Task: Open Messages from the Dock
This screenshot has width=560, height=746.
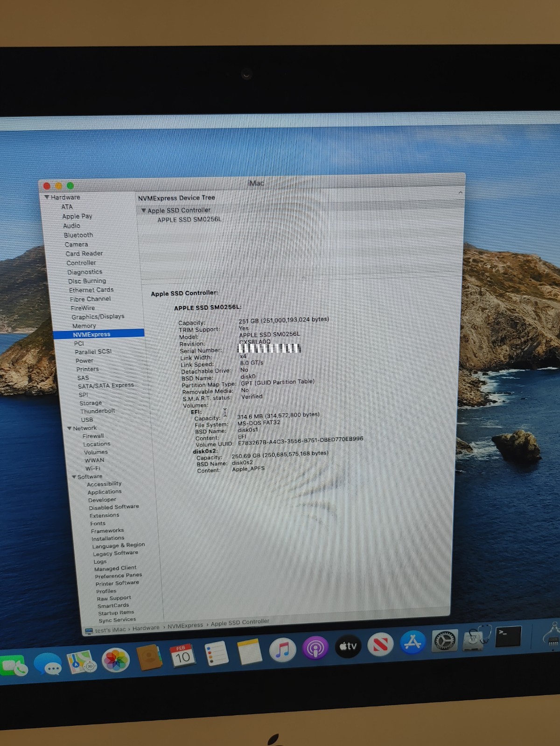Action: [48, 664]
